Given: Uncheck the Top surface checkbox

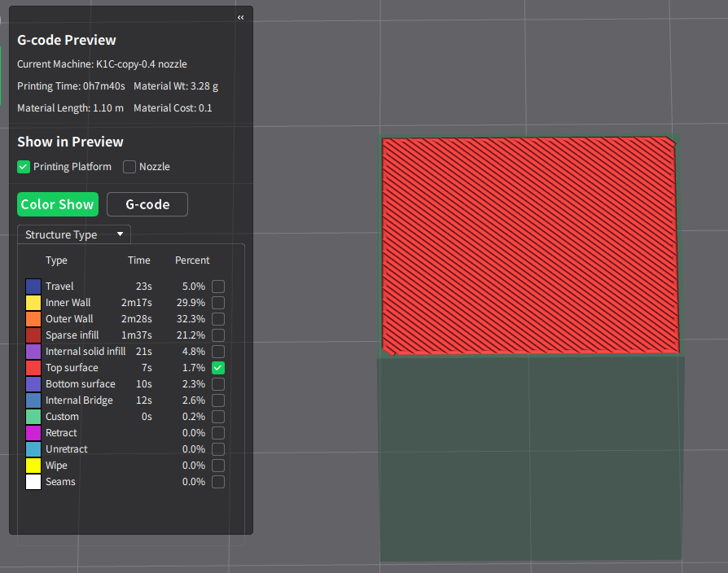Looking at the screenshot, I should point(218,368).
